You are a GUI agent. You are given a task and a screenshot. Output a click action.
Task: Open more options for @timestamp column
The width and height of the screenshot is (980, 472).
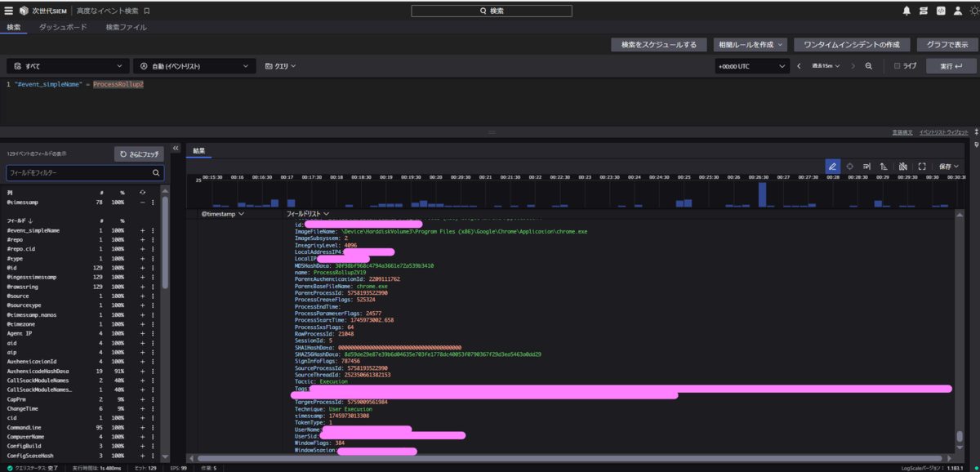[x=153, y=202]
